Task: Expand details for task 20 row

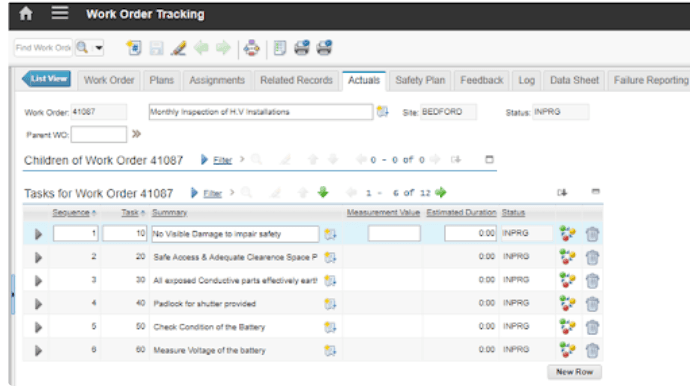Action: point(38,257)
